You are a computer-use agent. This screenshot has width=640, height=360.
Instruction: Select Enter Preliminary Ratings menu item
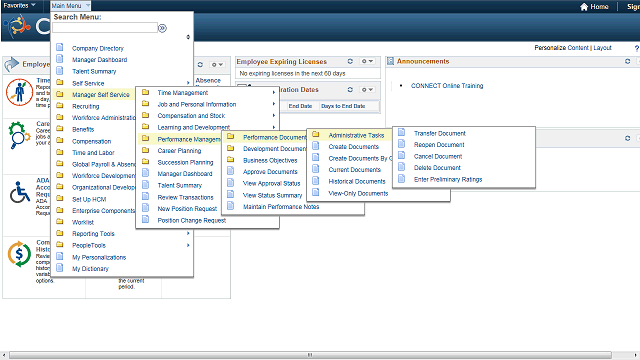(448, 179)
